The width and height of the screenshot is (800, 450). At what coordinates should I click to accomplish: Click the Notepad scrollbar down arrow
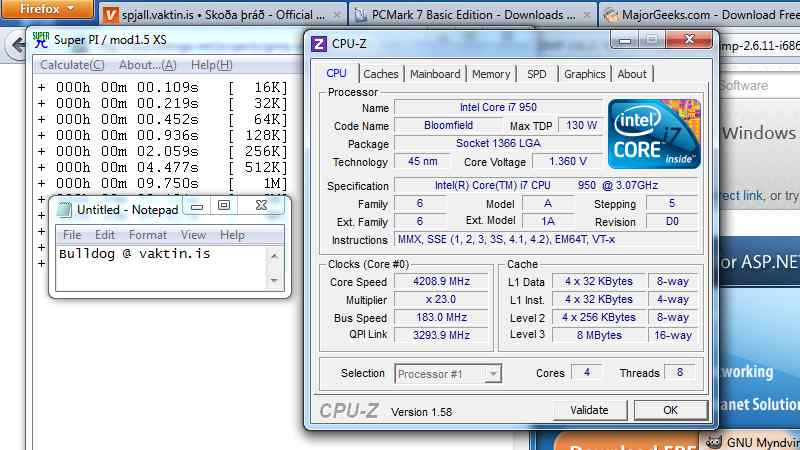coord(274,283)
